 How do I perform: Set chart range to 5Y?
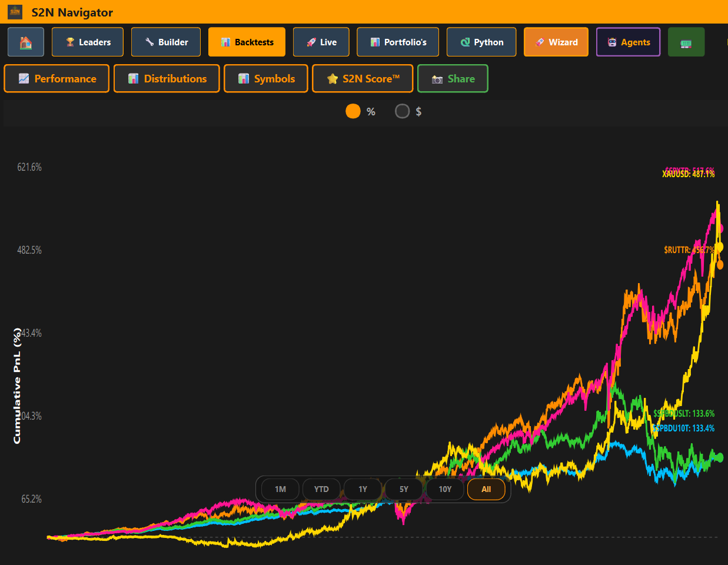[x=404, y=489]
